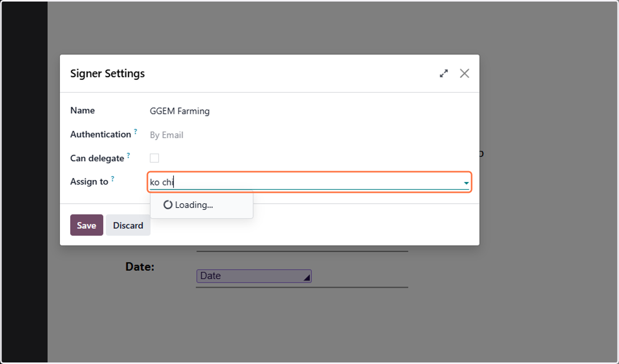Viewport: 619px width, 364px height.
Task: Click the By Email authentication value
Action: (167, 135)
